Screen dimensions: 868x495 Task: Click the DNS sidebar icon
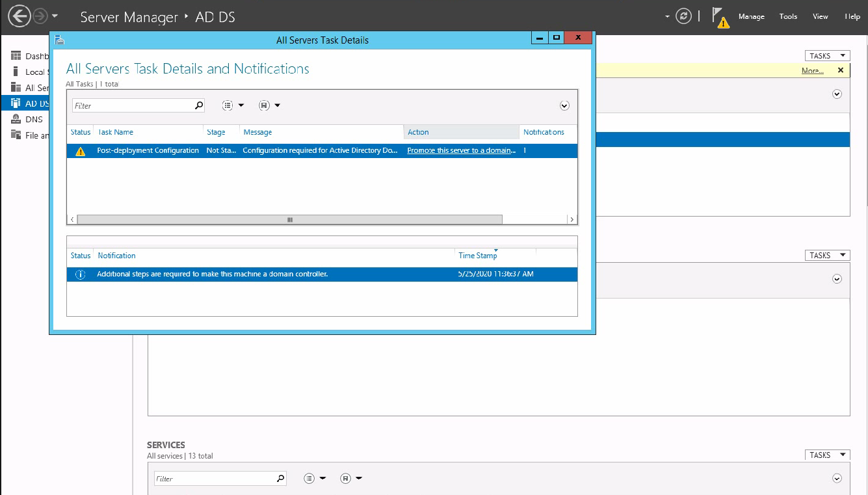pos(16,119)
